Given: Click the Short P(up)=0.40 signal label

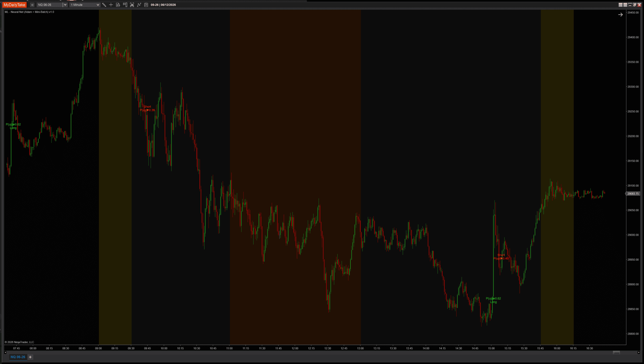Looking at the screenshot, I should [x=501, y=257].
